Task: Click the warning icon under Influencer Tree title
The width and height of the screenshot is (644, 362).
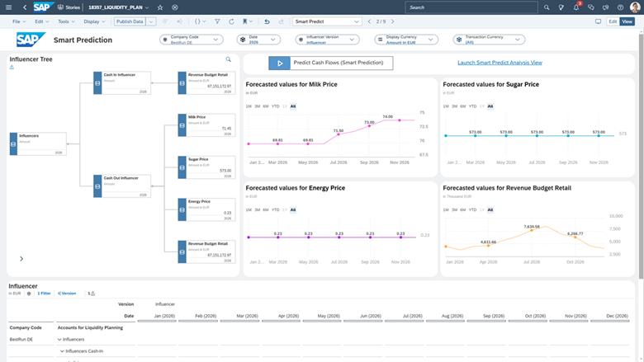Action: (x=12, y=67)
